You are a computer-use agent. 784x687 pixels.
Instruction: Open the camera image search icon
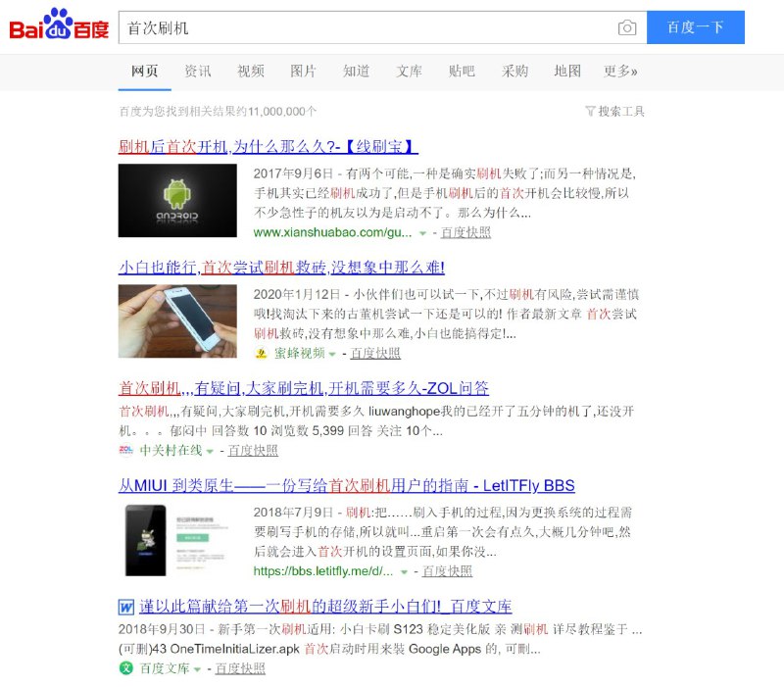627,27
